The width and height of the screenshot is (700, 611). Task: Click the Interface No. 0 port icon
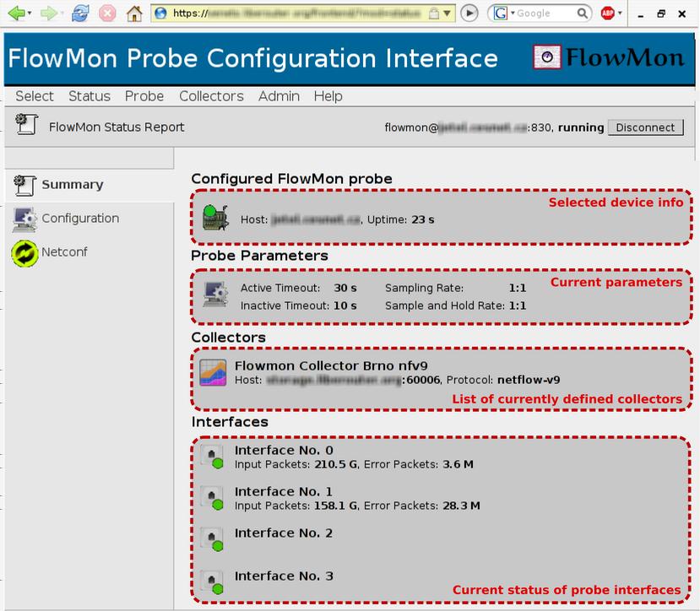coord(212,457)
